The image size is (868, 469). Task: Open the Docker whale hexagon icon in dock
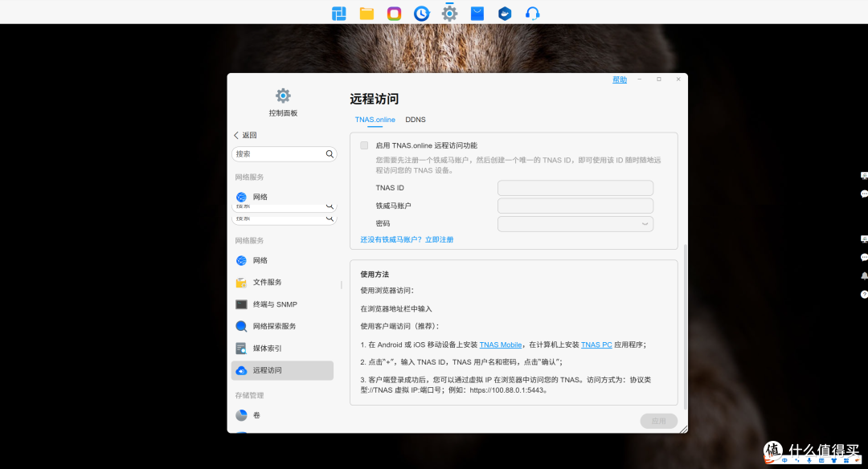tap(505, 14)
